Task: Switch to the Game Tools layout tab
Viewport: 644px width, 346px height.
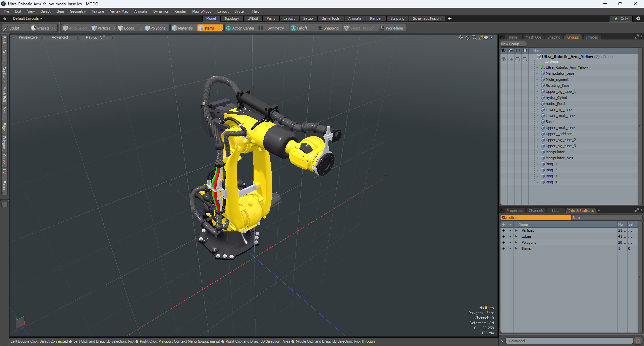Action: (330, 18)
